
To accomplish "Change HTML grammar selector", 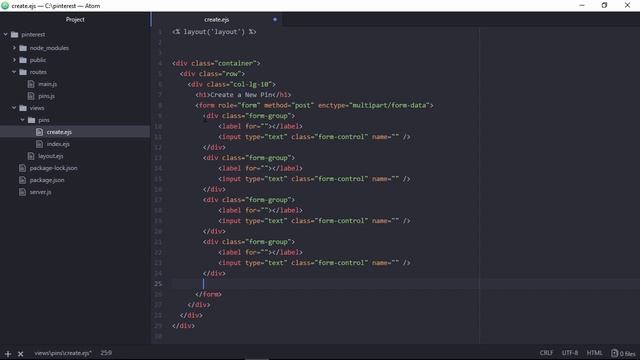I will pos(594,353).
